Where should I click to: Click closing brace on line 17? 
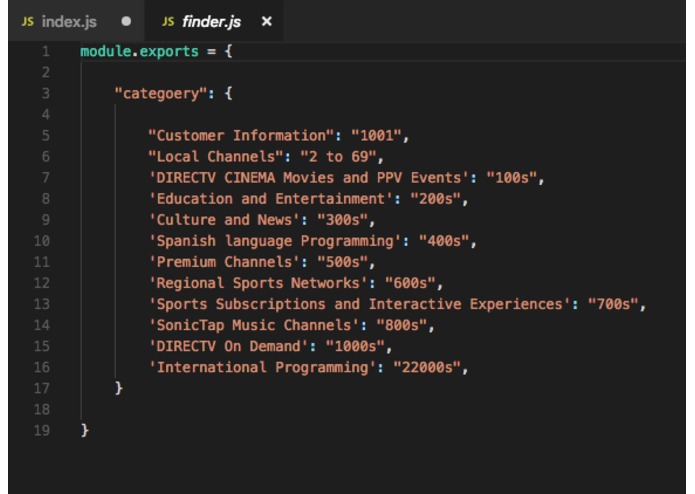(x=118, y=389)
